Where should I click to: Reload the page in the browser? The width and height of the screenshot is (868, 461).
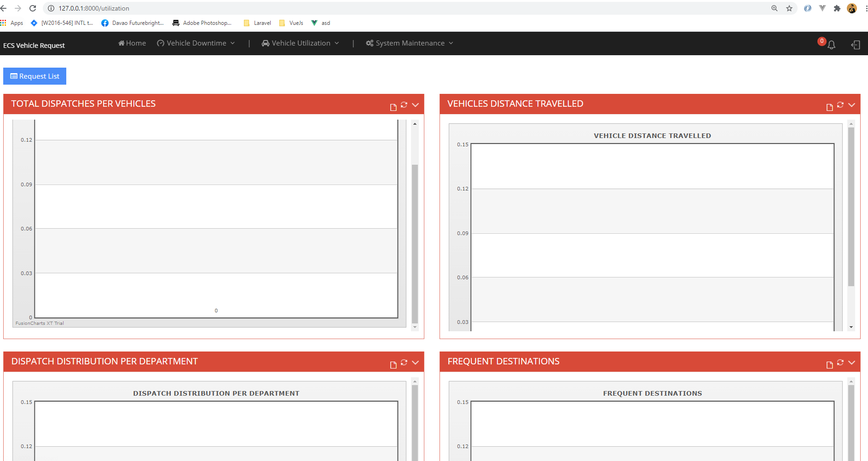pyautogui.click(x=33, y=8)
